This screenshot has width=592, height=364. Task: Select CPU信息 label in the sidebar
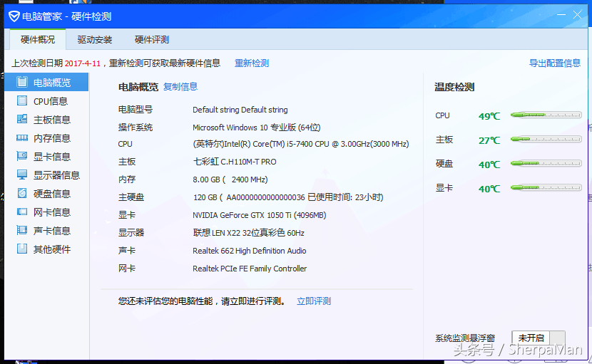51,101
